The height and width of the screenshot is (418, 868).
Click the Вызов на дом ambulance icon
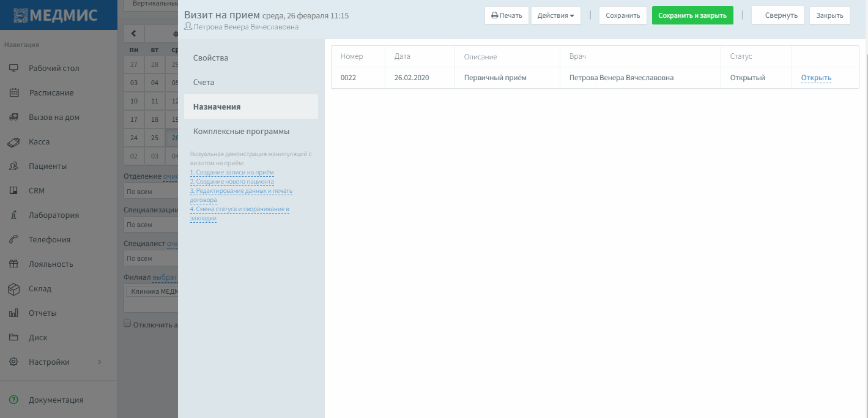(13, 117)
